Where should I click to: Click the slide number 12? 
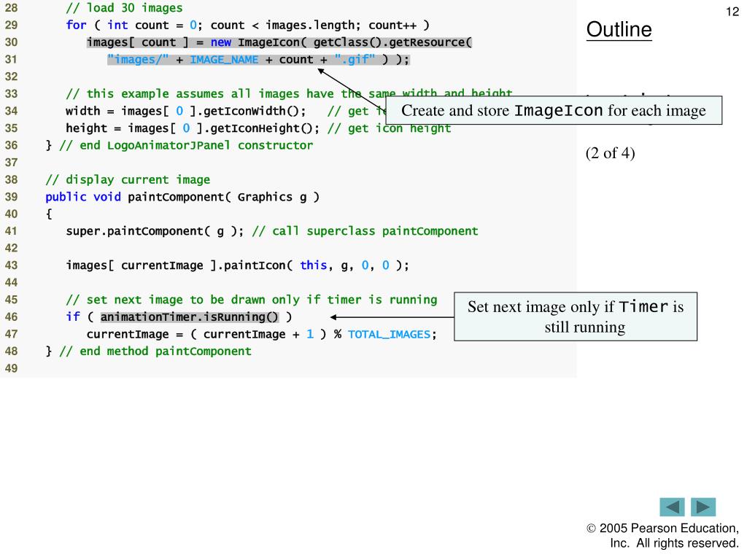(732, 12)
